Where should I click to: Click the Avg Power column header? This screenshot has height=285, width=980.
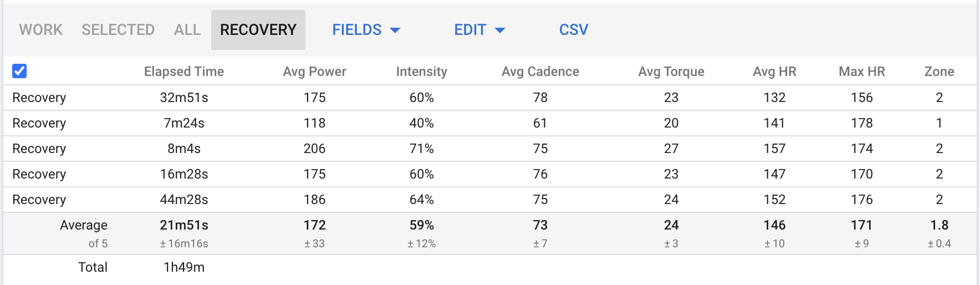314,72
